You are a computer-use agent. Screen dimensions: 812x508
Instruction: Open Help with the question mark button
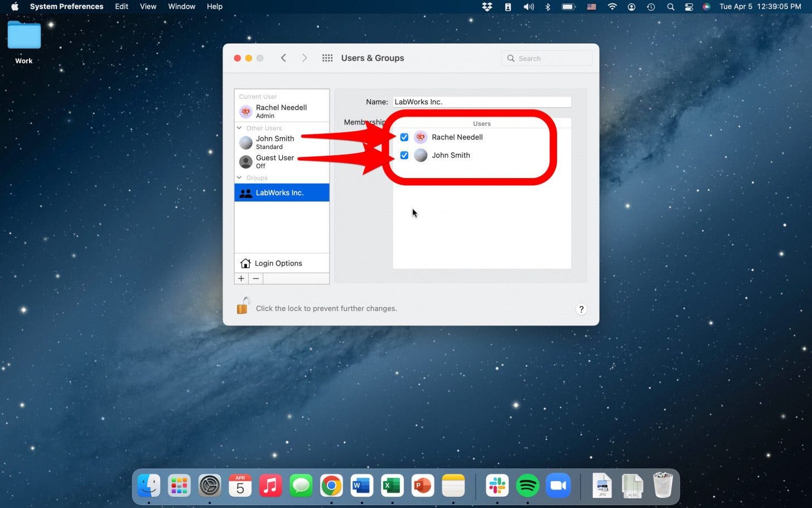click(x=581, y=309)
